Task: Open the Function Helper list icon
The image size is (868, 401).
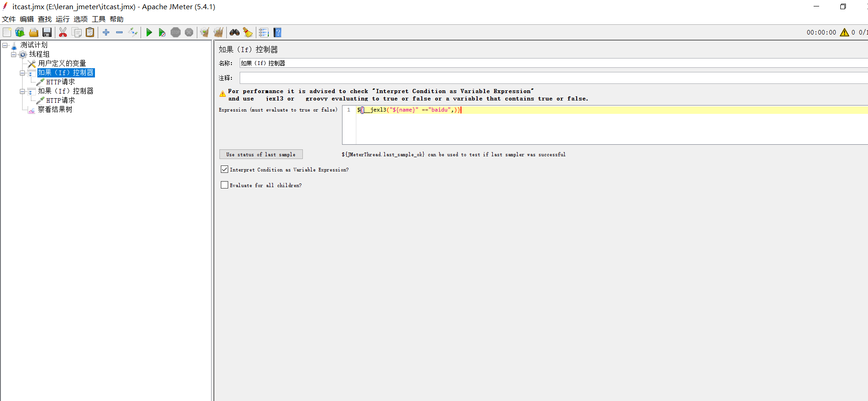Action: [264, 32]
